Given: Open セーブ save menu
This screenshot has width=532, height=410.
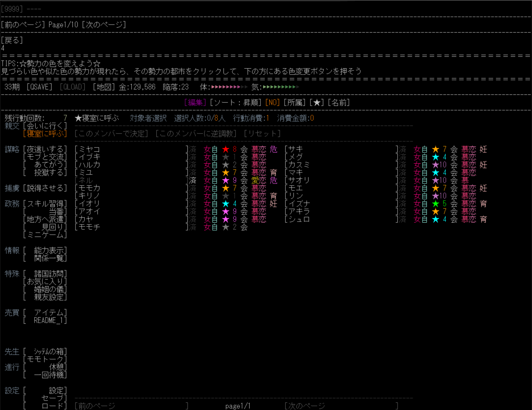Looking at the screenshot, I should click(x=45, y=398).
